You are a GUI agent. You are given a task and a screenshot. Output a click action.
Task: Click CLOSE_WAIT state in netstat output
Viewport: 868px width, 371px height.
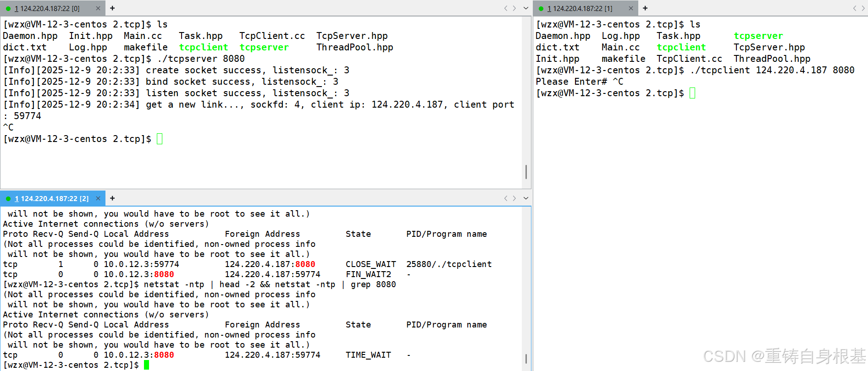click(x=371, y=264)
